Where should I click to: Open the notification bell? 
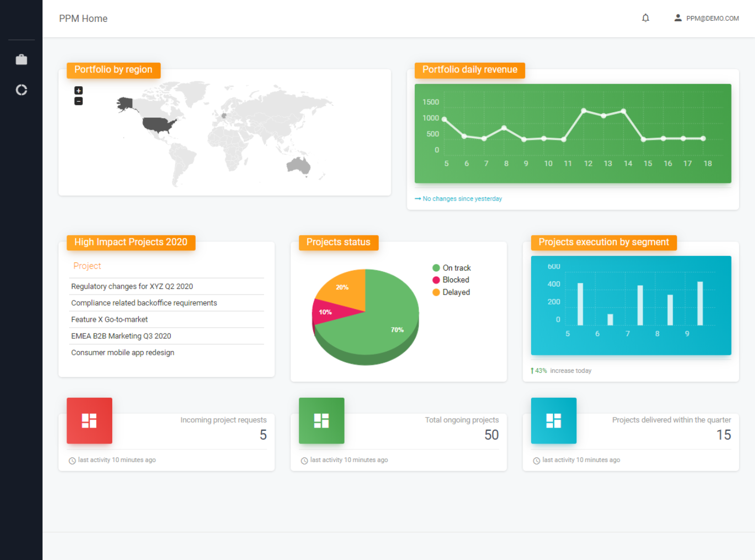point(645,18)
